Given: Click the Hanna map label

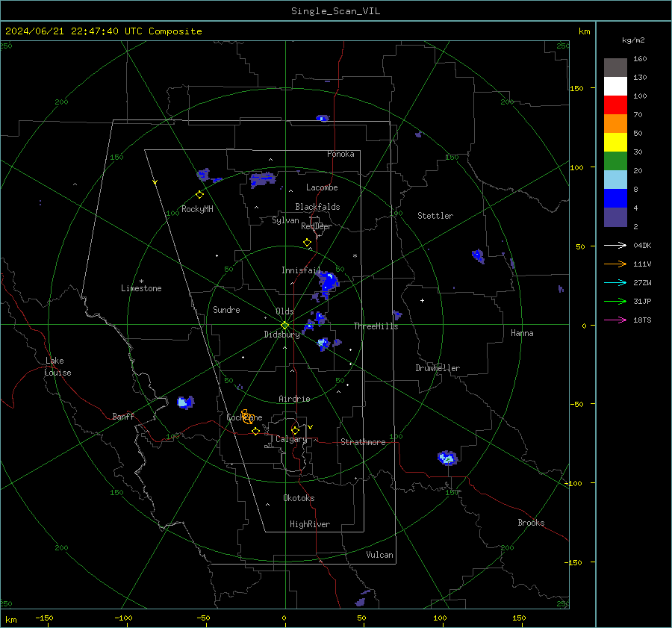Looking at the screenshot, I should coord(522,333).
